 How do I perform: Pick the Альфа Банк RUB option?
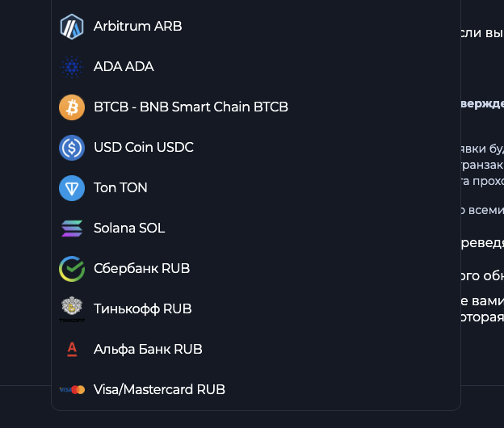[148, 350]
